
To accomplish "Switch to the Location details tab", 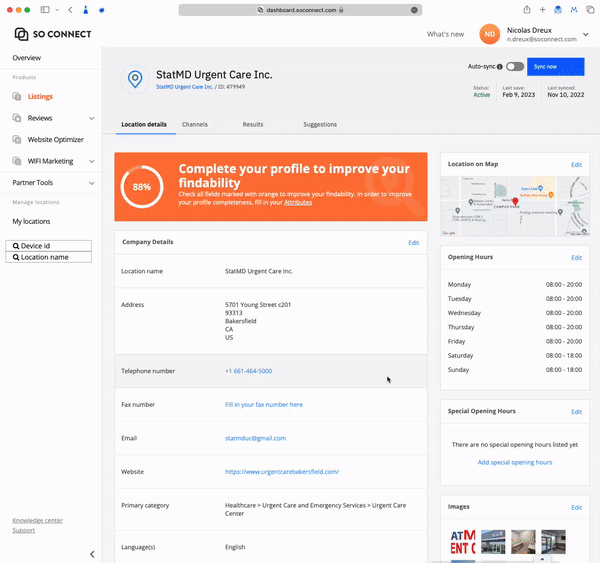I will (144, 124).
